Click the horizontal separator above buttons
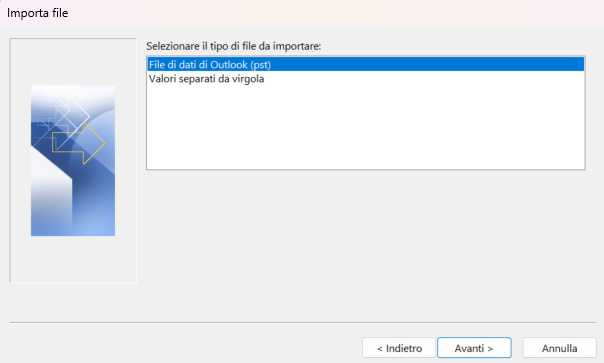Screen dimensions: 604x363 (303, 322)
